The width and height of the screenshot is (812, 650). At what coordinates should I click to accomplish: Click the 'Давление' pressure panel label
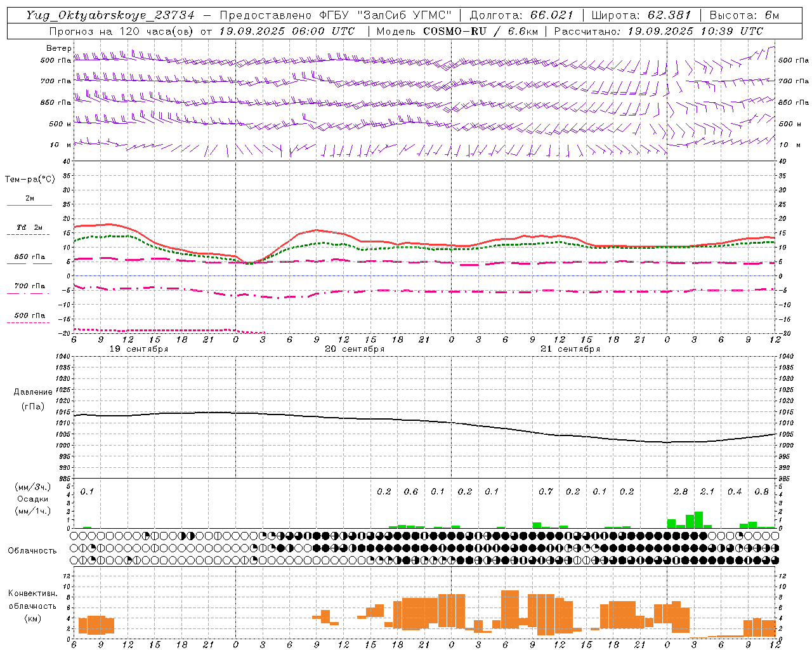33,392
